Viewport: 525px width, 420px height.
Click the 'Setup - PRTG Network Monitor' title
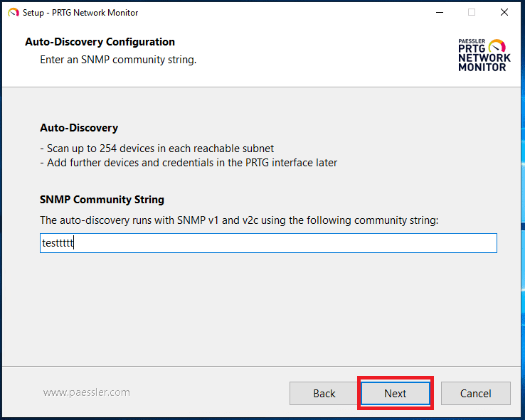click(x=80, y=13)
